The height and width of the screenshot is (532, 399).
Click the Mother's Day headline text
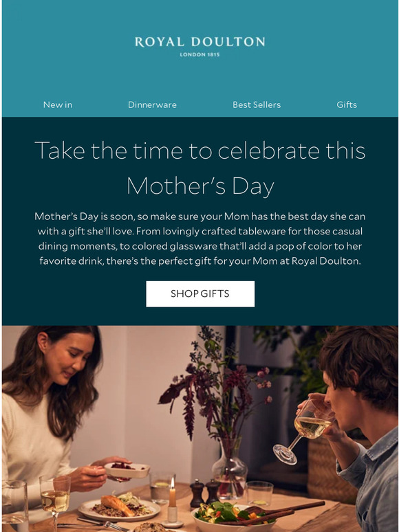point(200,168)
